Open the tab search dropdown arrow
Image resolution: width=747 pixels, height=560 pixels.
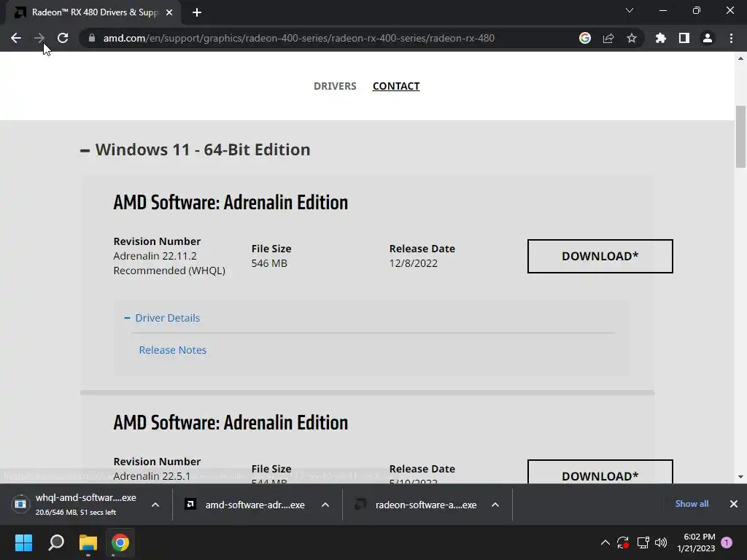[630, 10]
